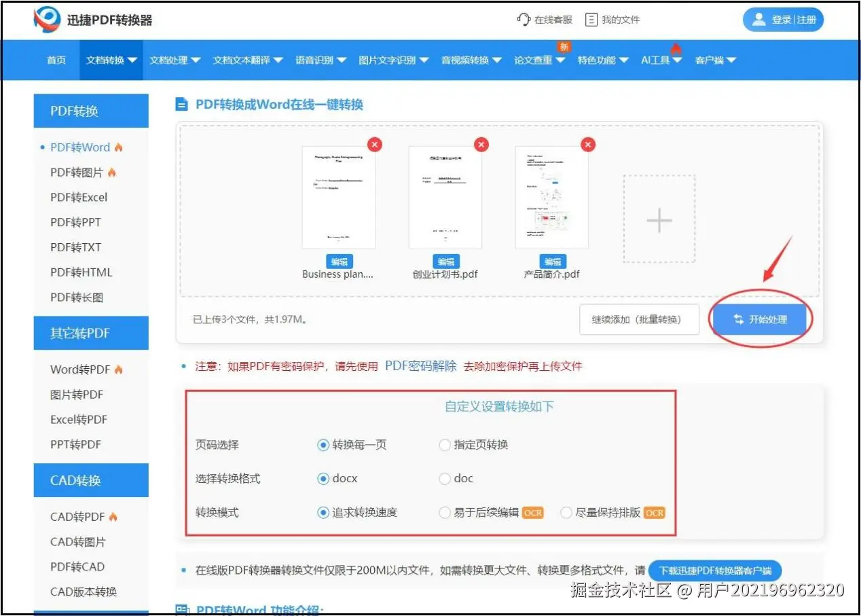This screenshot has height=616, width=861.
Task: Click the user avatar icon beside 登录|注册
Action: click(759, 20)
